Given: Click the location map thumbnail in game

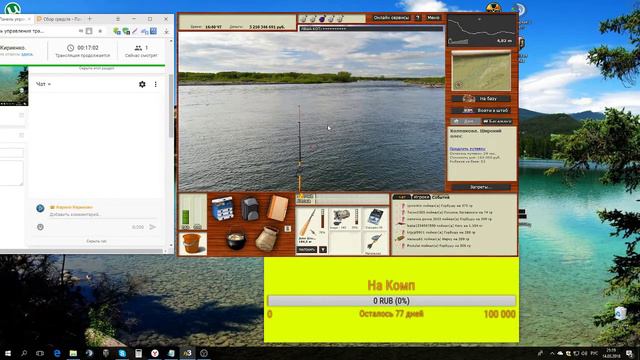Looking at the screenshot, I should pyautogui.click(x=481, y=71).
